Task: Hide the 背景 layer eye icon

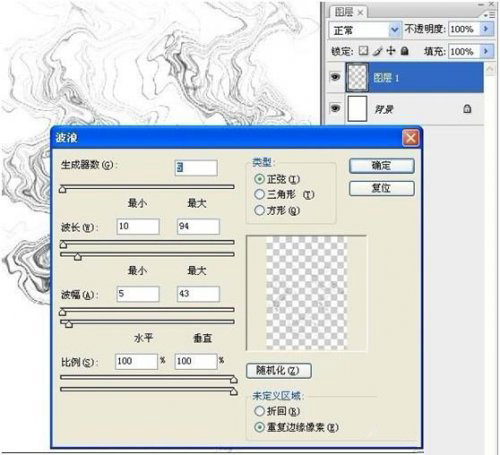Action: click(x=335, y=108)
